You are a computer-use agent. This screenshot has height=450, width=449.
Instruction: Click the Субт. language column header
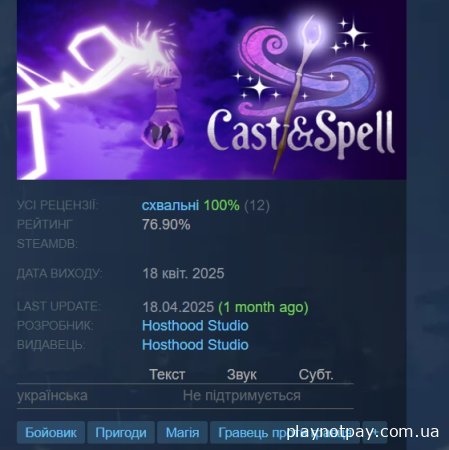(x=316, y=375)
